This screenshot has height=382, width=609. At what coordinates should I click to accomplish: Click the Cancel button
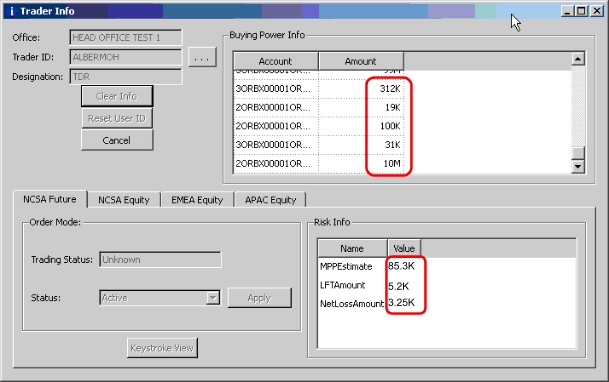coord(117,140)
